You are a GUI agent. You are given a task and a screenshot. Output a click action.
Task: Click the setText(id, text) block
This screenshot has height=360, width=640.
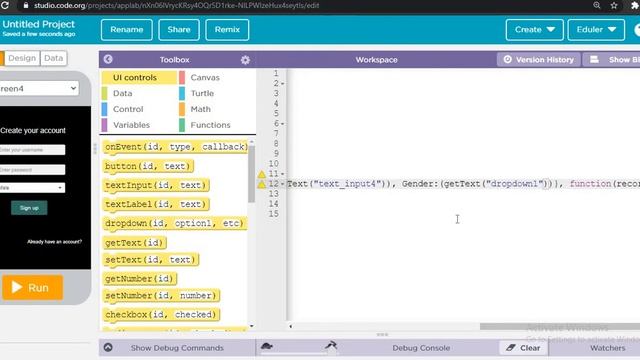click(151, 260)
